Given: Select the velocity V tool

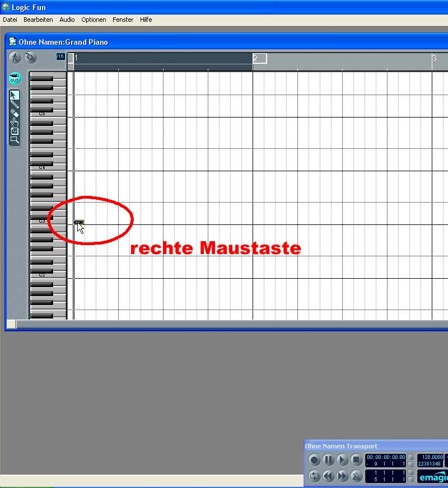Looking at the screenshot, I should coord(15,131).
